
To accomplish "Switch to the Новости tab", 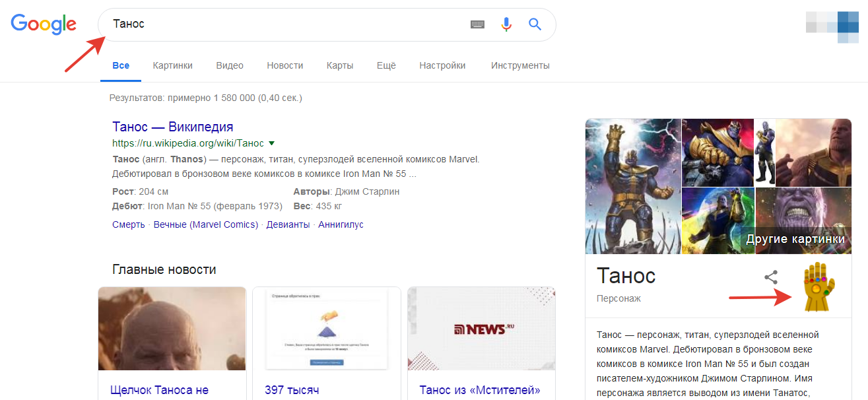I will 284,65.
